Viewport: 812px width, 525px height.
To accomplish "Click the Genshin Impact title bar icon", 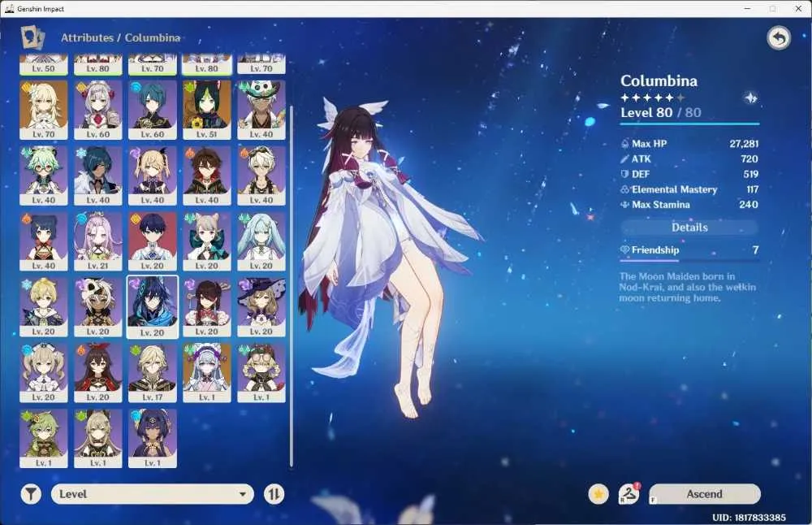I will pos(9,9).
